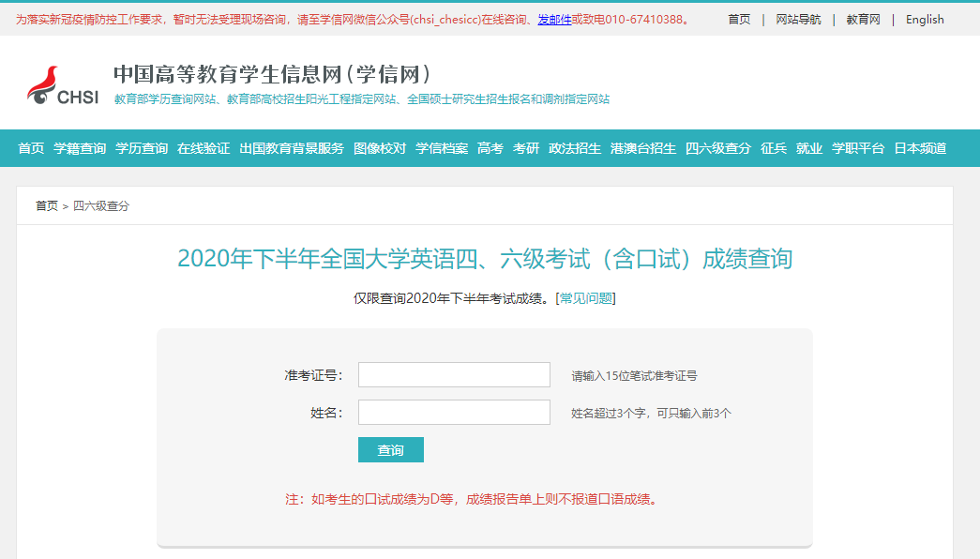Open 学信档案 navigation item
980x559 pixels.
[x=442, y=148]
